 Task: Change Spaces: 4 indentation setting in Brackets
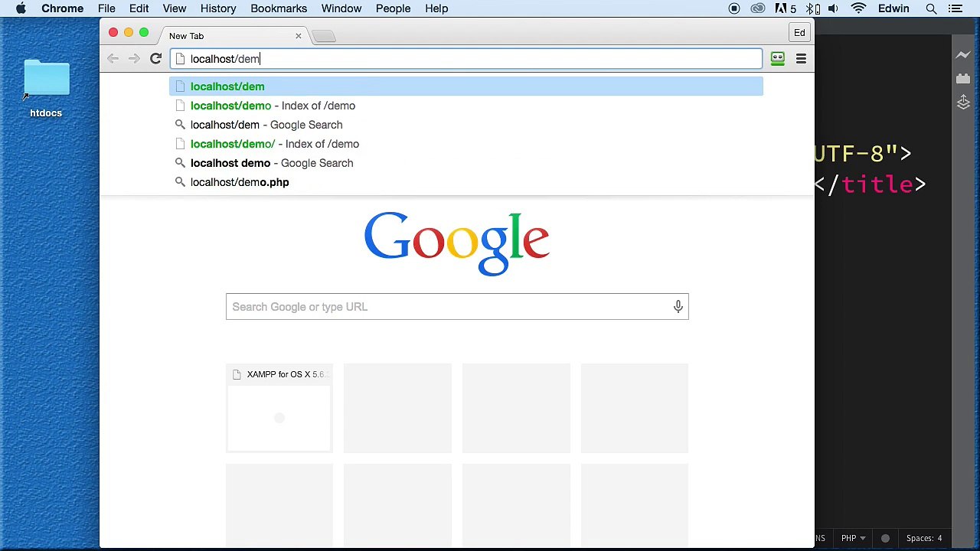tap(924, 538)
